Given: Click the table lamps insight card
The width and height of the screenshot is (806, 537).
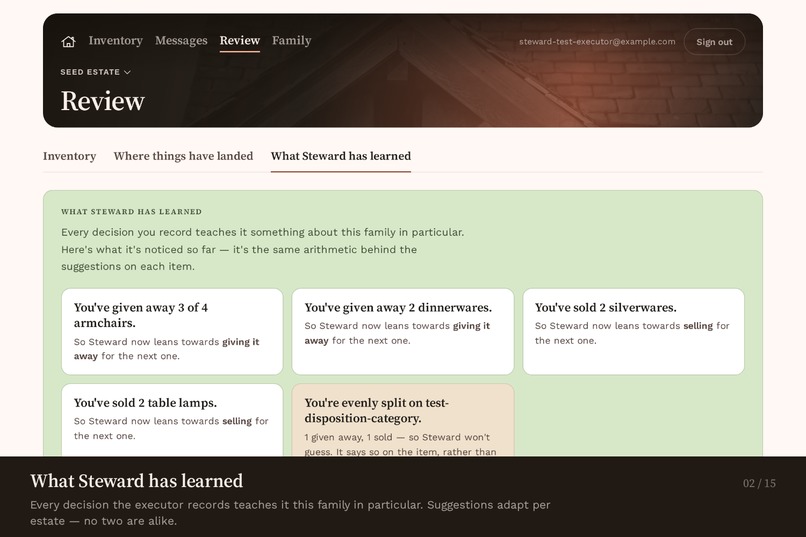Looking at the screenshot, I should pos(172,420).
